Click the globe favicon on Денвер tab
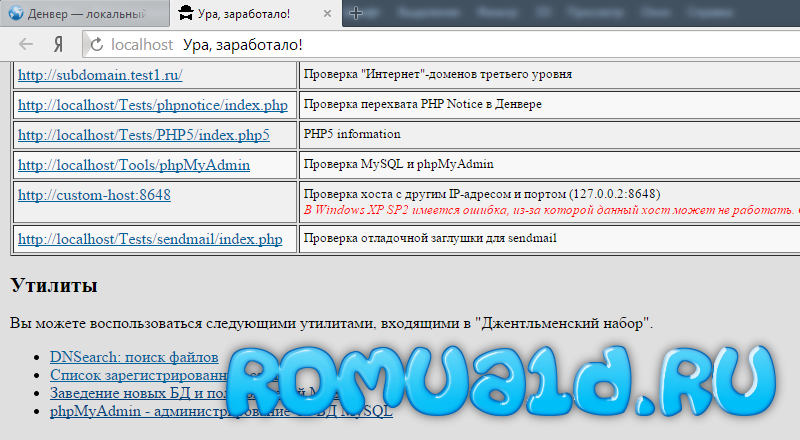The width and height of the screenshot is (800, 440). coord(16,13)
